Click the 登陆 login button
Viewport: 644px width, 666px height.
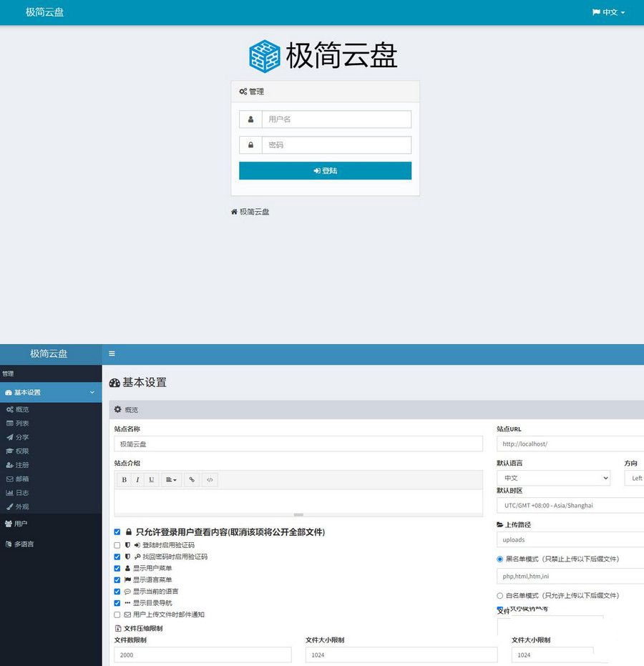[325, 170]
